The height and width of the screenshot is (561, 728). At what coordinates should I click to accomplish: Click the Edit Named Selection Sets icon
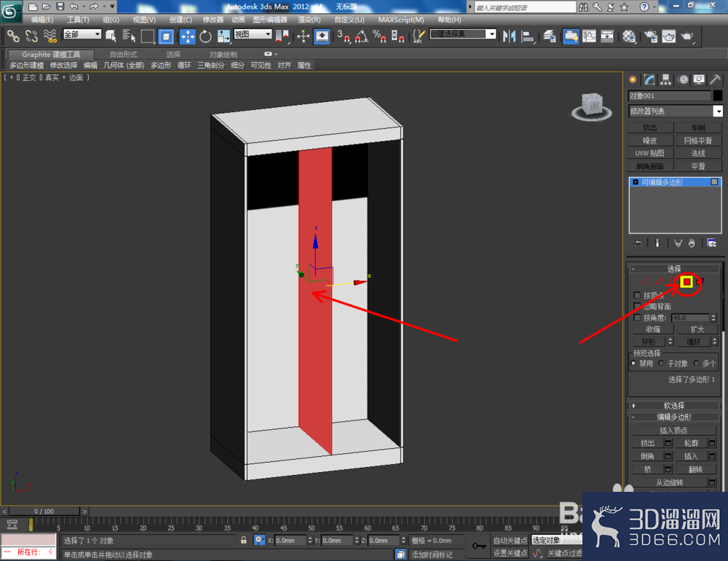(x=419, y=36)
